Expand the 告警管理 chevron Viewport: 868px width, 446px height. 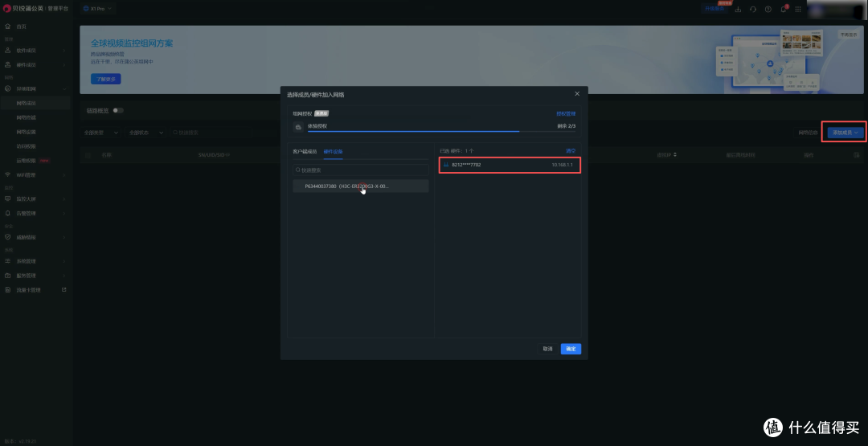[64, 213]
